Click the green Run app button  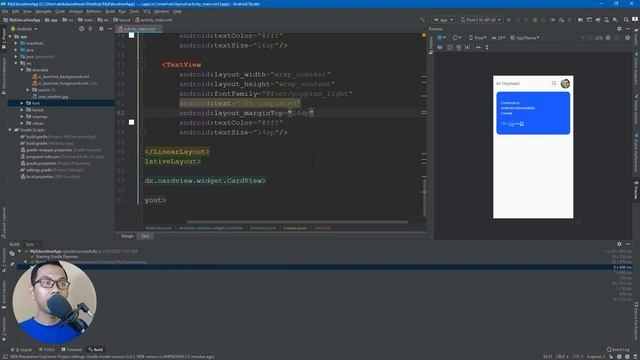pos(509,20)
